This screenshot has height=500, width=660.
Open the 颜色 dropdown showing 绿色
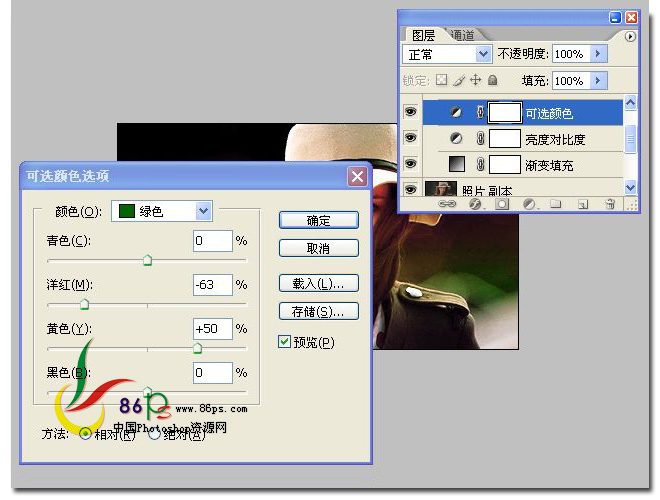click(162, 211)
